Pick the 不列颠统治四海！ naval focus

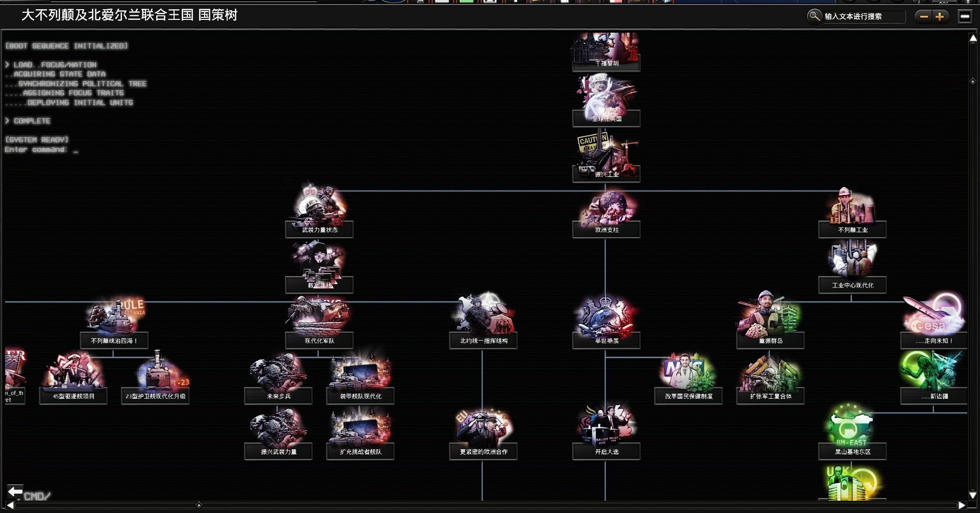tap(114, 323)
